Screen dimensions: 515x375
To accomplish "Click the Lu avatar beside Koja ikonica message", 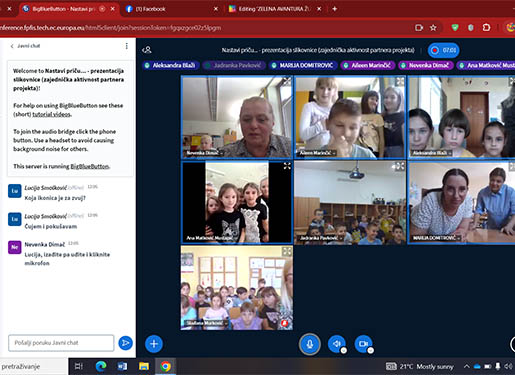I will click(14, 191).
